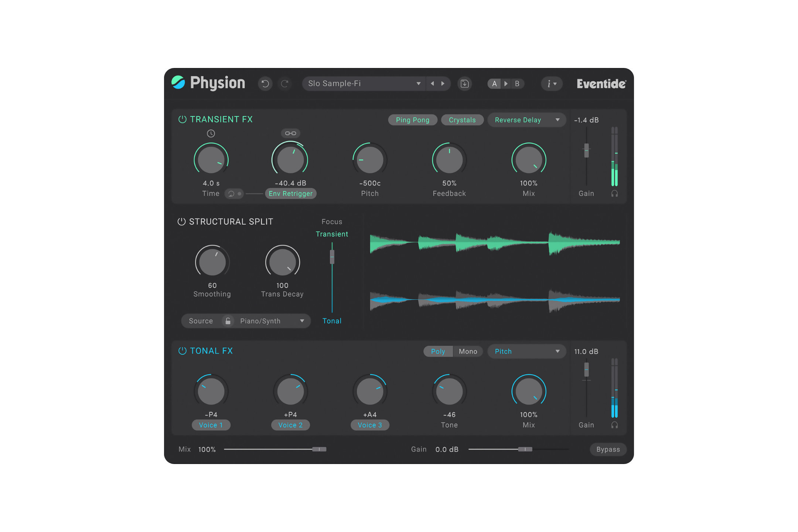
Task: Click the redo arrow icon
Action: point(284,83)
